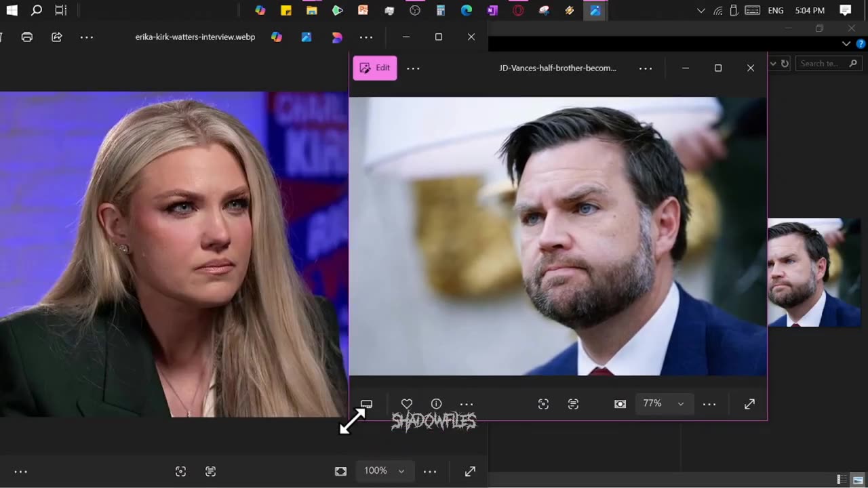Scan text in the JD-Vances photo
868x488 pixels.
[x=573, y=404]
